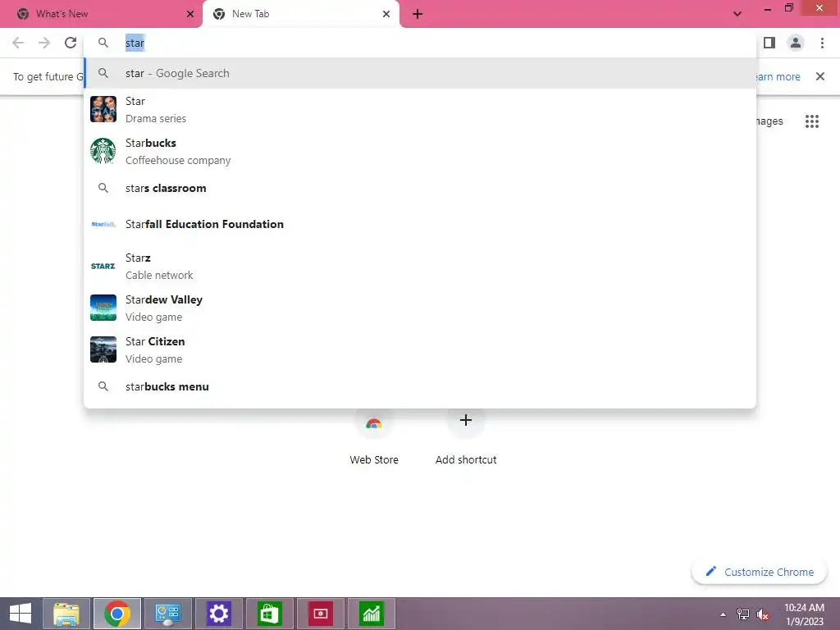840x630 pixels.
Task: Click the network tray icon
Action: pos(743,614)
